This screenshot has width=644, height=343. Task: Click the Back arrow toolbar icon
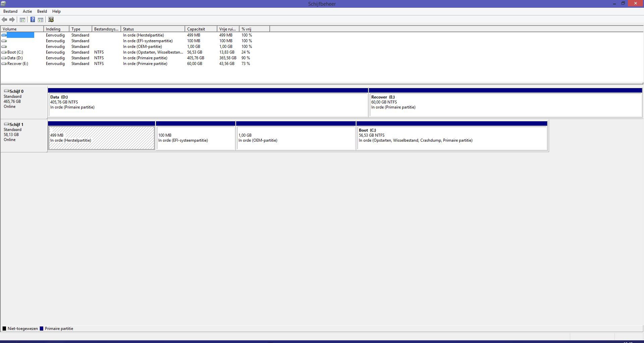tap(4, 20)
